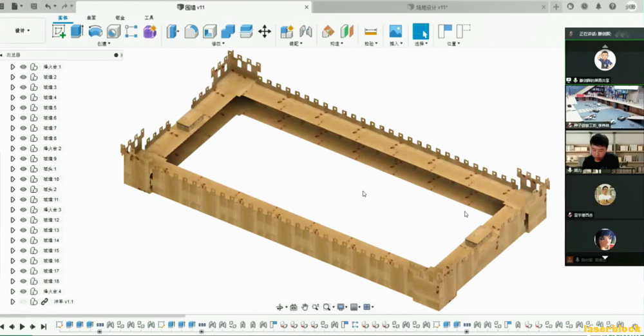Click the Capture Position icon

(x=445, y=31)
